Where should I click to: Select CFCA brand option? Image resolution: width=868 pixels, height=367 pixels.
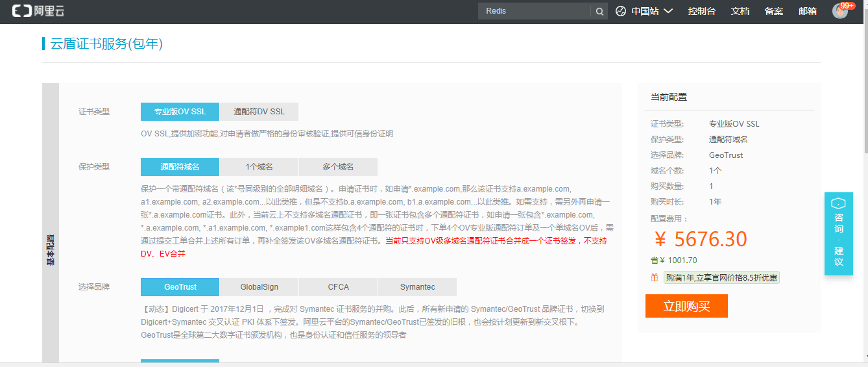coord(338,287)
